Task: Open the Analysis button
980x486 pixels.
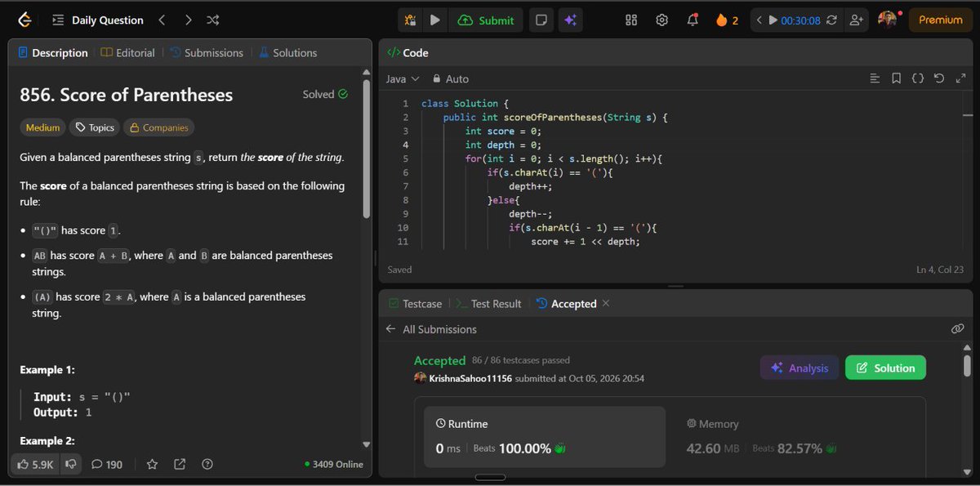Action: (800, 368)
